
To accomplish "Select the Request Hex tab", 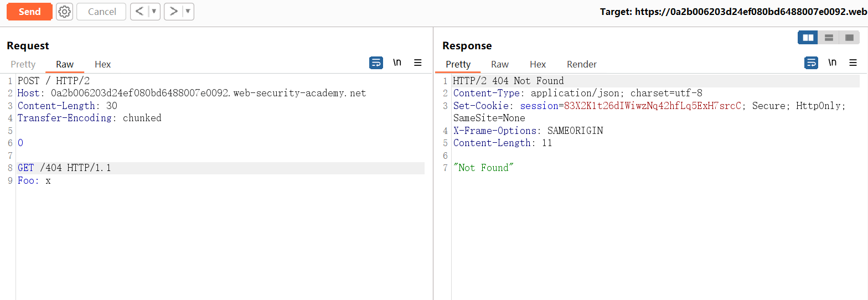I will [x=102, y=64].
